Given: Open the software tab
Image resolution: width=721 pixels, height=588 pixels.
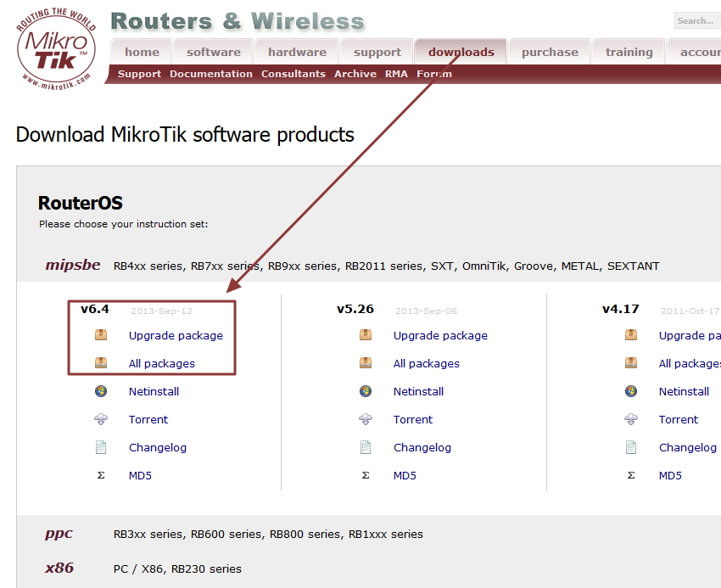Looking at the screenshot, I should (214, 52).
